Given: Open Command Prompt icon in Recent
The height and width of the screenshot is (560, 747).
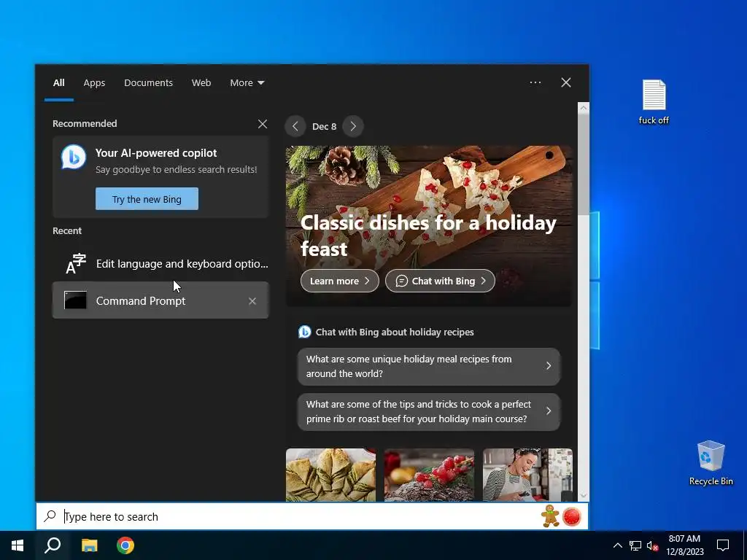Looking at the screenshot, I should (x=75, y=300).
